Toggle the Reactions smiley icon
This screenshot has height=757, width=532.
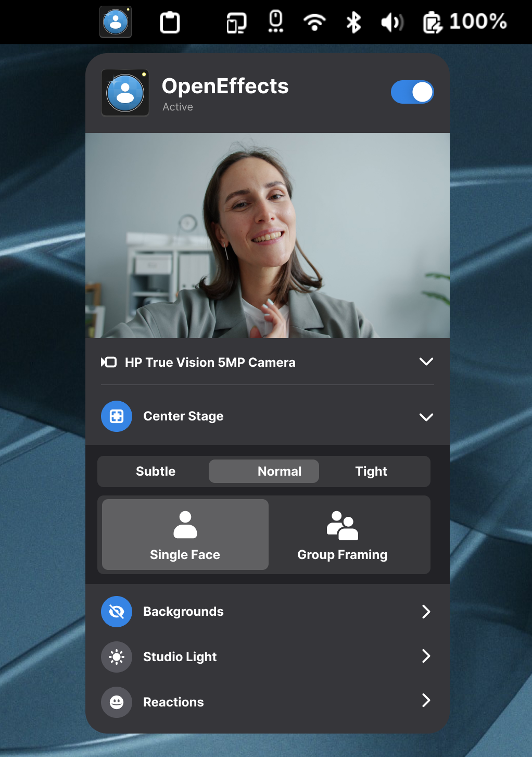(117, 702)
